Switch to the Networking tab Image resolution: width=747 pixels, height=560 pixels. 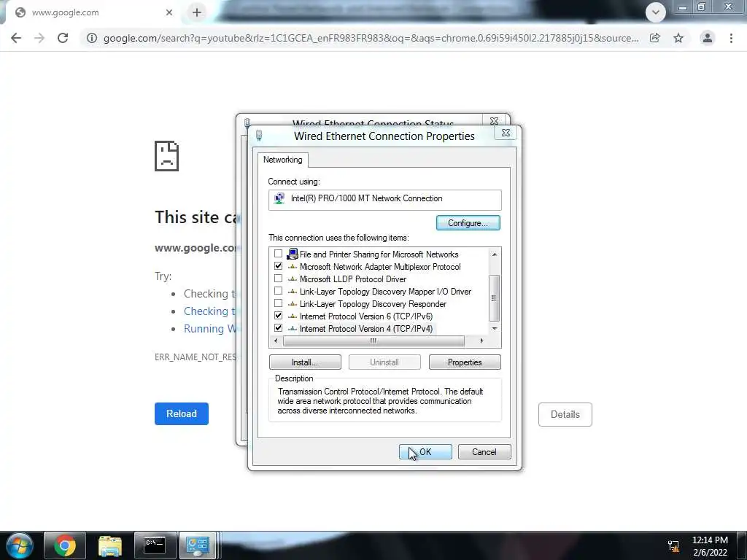coord(282,160)
